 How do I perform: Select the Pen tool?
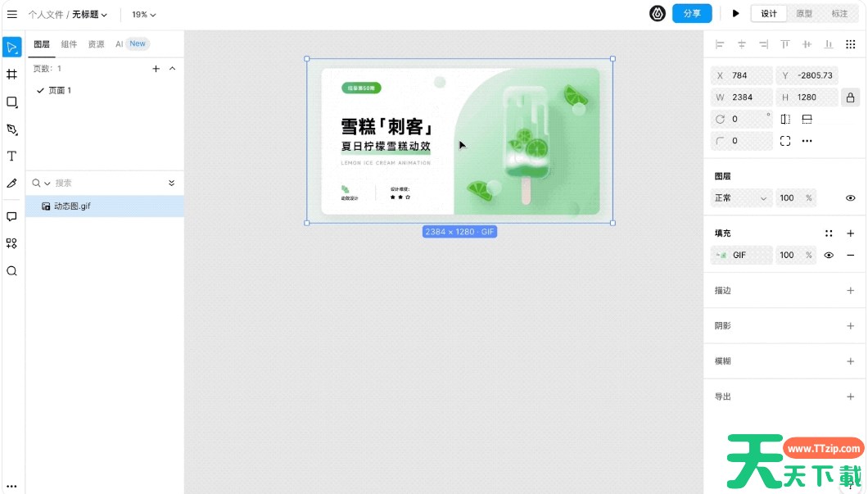click(x=11, y=129)
